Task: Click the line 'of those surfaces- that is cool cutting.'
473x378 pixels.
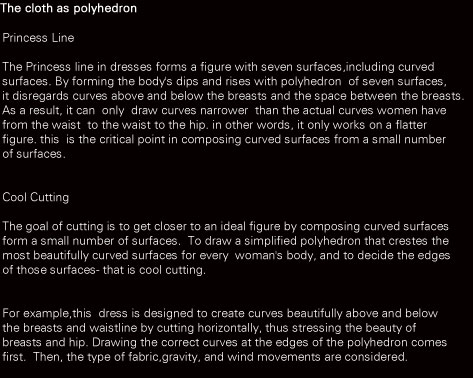Action: click(104, 270)
